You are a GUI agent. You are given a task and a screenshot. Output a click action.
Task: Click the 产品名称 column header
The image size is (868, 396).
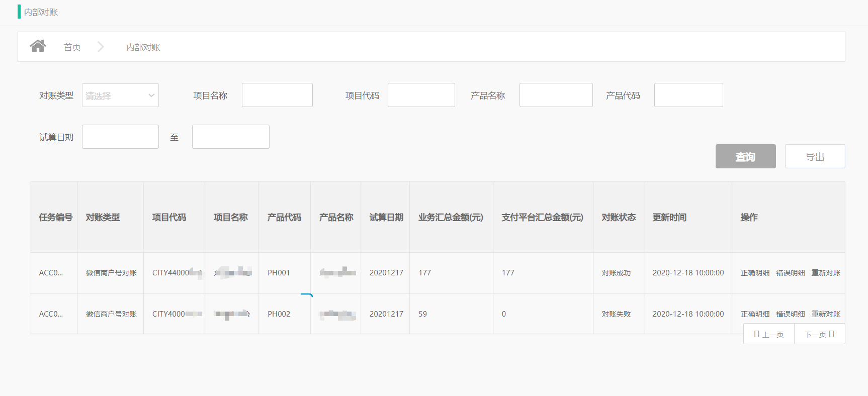coord(336,217)
